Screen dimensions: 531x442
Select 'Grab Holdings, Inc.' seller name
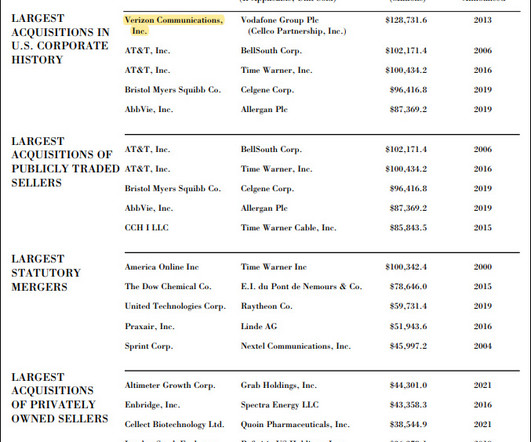point(279,385)
